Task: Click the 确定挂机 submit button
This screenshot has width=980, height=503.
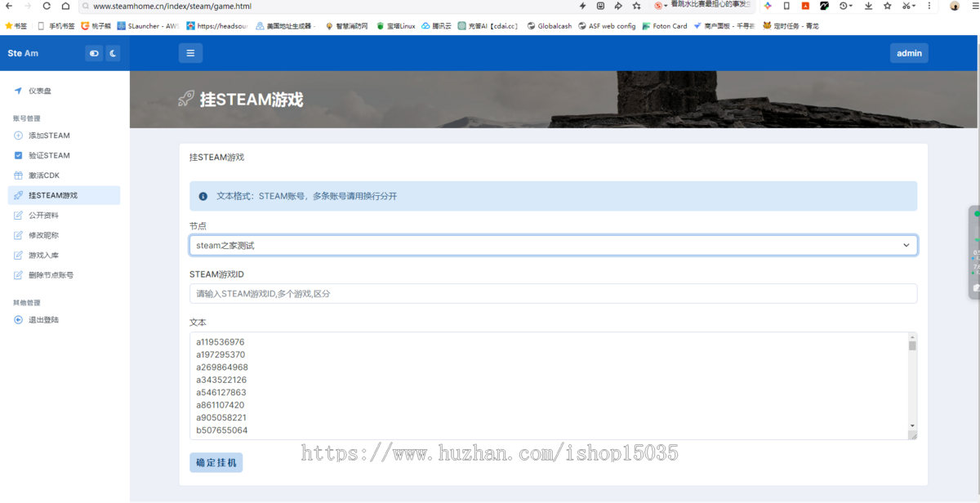Action: tap(216, 462)
